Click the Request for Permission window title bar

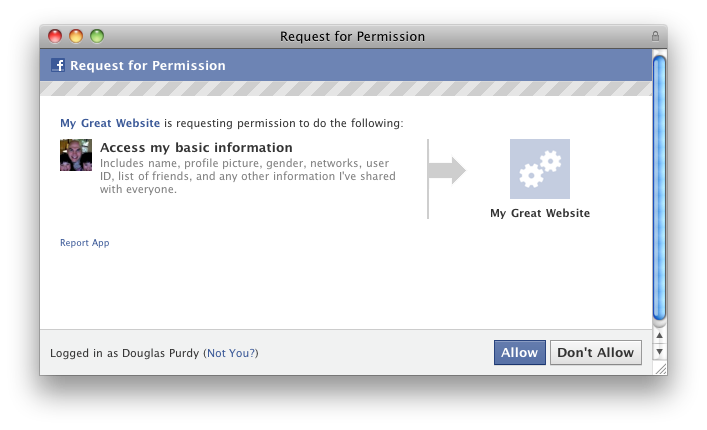click(353, 37)
